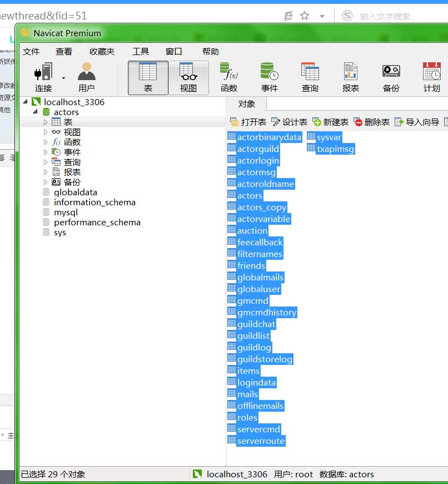448x484 pixels.
Task: Select the actorguild table in the list
Action: click(258, 149)
